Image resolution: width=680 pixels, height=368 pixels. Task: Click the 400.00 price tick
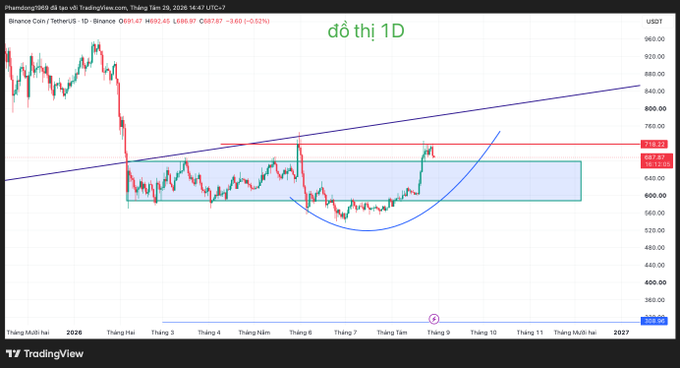(655, 282)
